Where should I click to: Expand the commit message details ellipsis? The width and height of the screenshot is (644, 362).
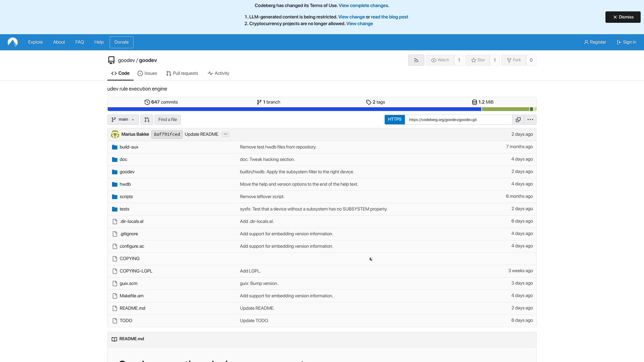coord(225,134)
